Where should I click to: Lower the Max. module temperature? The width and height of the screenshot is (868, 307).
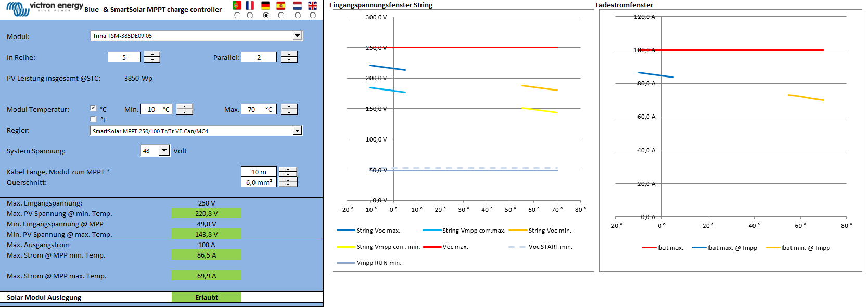pyautogui.click(x=289, y=112)
